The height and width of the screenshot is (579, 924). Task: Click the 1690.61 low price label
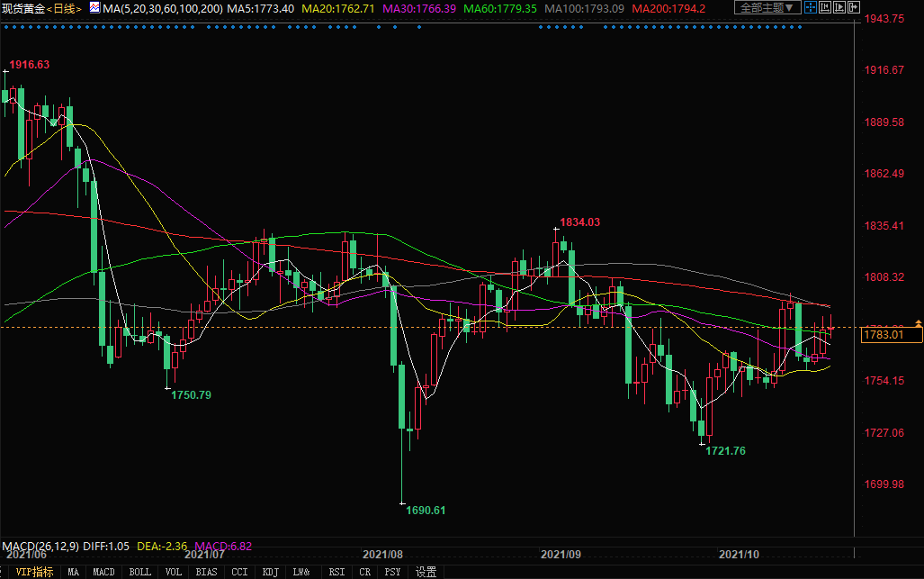pos(426,510)
